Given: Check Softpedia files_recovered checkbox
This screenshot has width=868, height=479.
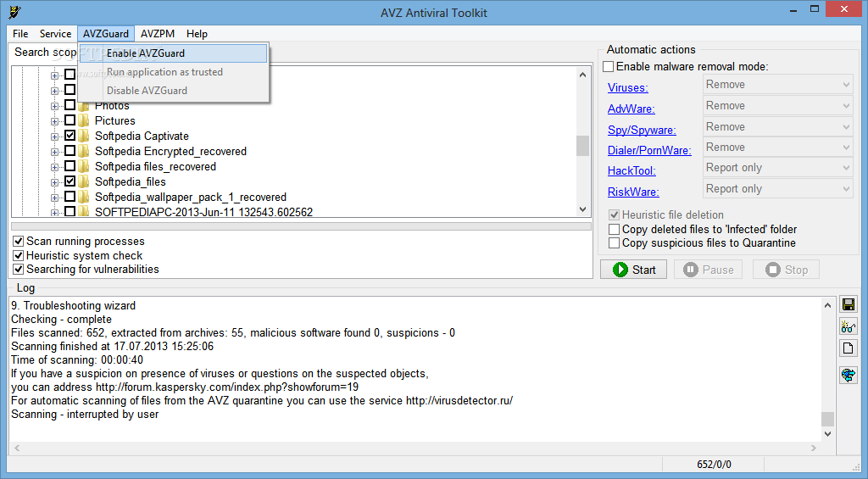Looking at the screenshot, I should tap(70, 165).
